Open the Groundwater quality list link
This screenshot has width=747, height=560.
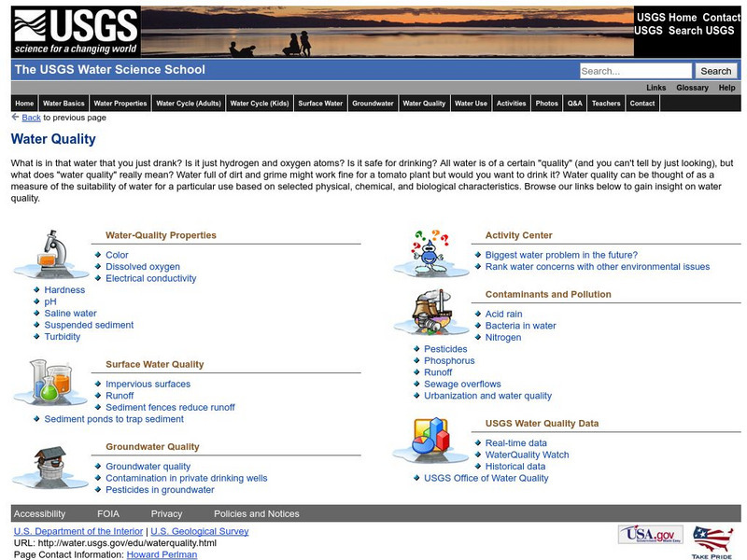tap(148, 466)
